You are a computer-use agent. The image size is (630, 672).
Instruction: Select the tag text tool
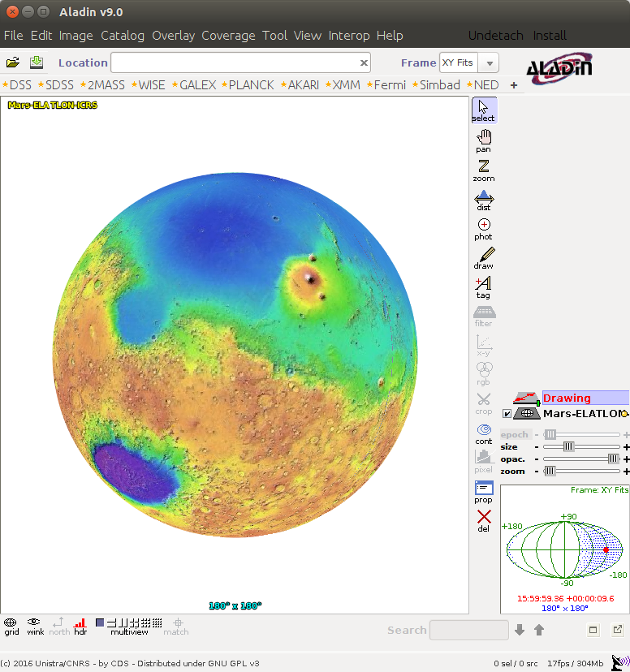pyautogui.click(x=484, y=287)
